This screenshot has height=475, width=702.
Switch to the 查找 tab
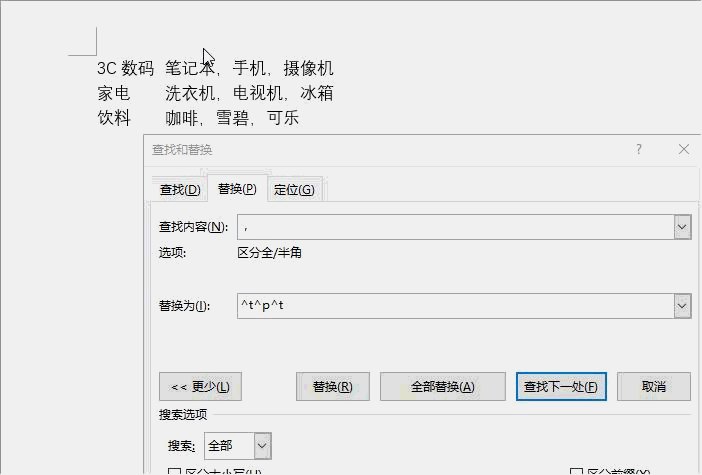pyautogui.click(x=180, y=190)
